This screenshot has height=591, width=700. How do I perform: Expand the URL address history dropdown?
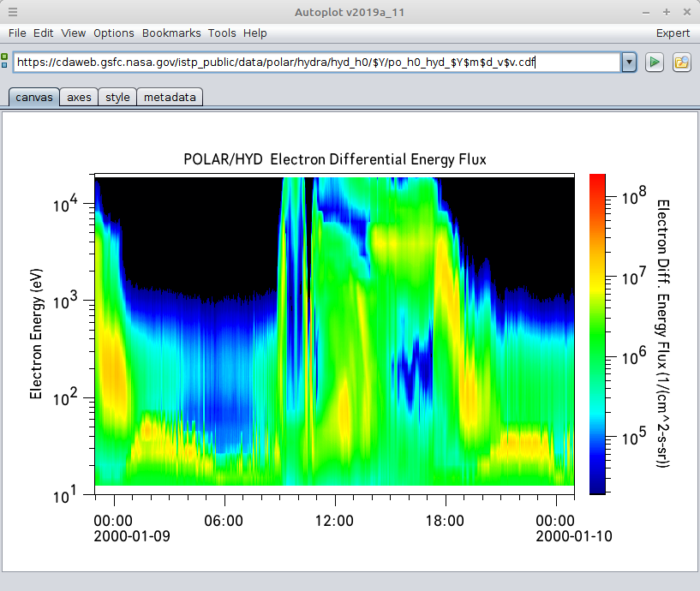[x=629, y=62]
